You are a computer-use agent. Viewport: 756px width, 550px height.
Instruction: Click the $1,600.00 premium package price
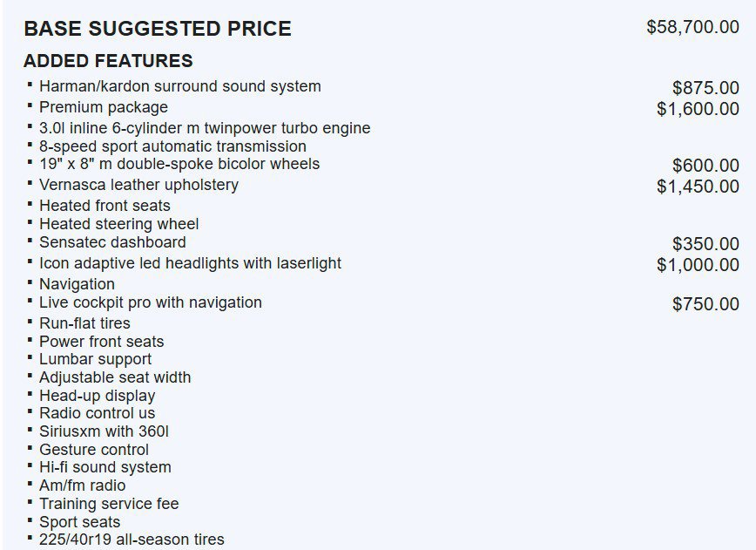coord(698,109)
